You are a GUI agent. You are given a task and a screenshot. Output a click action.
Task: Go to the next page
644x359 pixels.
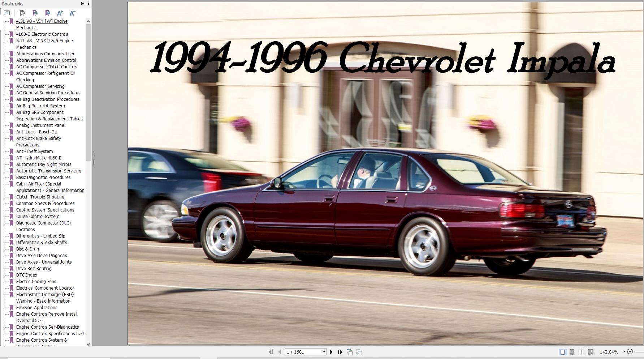tap(331, 352)
